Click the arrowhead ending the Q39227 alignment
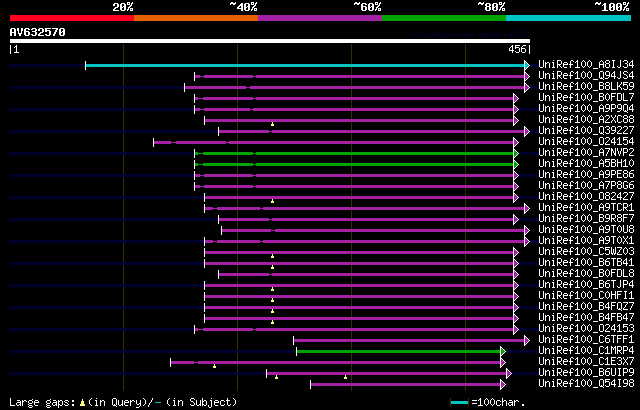The width and height of the screenshot is (640, 410). (527, 131)
